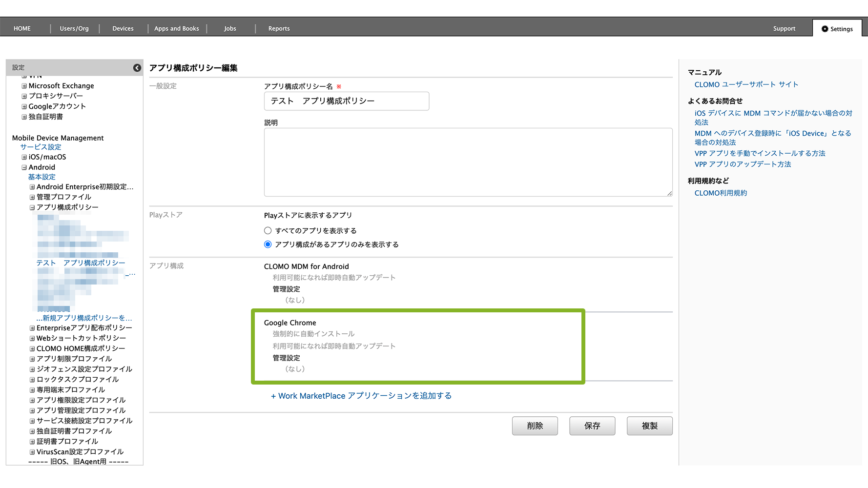Collapse the settings sidebar with arrow icon
The image size is (868, 488).
(137, 68)
